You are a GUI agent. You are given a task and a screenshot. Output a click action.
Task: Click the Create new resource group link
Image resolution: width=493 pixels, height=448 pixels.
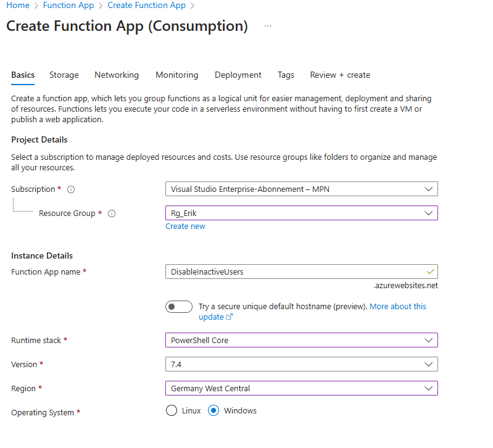point(185,226)
